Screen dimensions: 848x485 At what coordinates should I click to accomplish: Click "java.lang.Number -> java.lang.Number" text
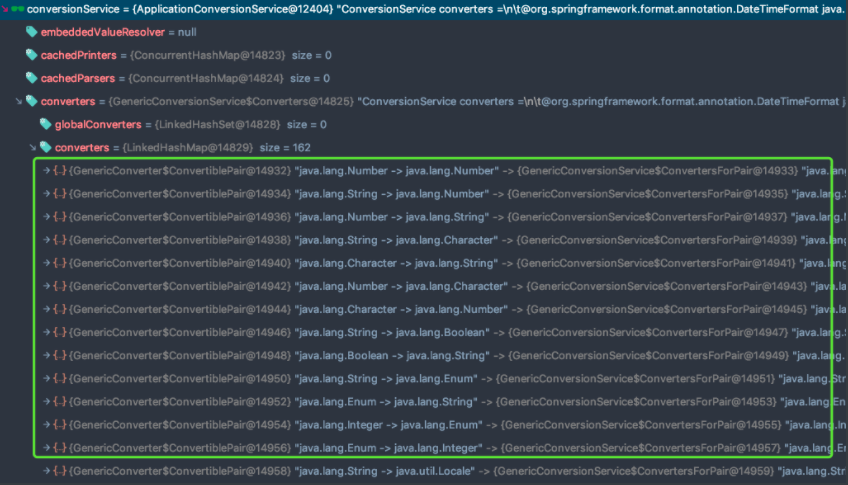[x=397, y=170]
